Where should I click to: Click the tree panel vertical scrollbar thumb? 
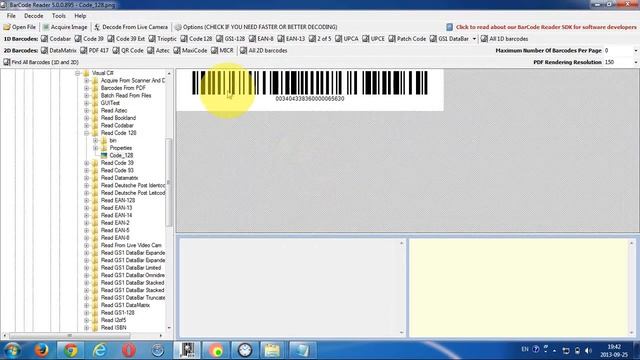[x=169, y=182]
